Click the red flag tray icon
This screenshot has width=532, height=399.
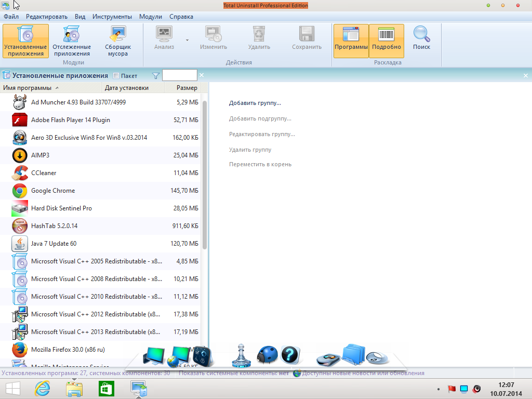[x=451, y=389]
